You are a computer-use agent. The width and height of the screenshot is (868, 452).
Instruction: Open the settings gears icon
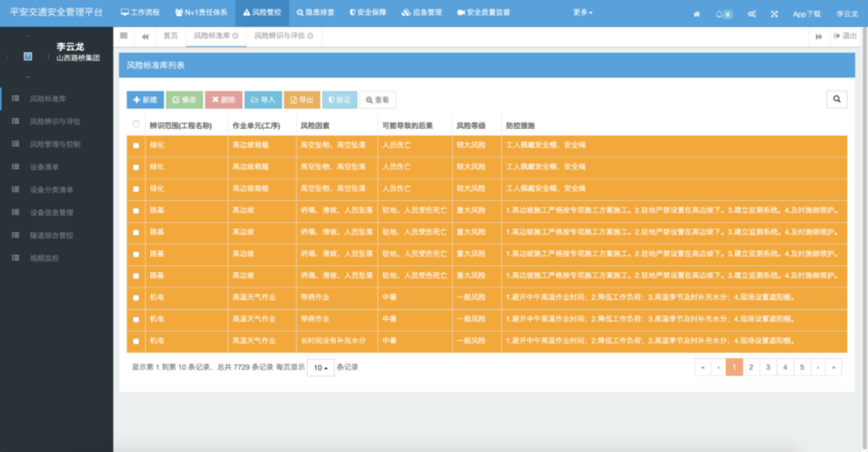click(751, 14)
